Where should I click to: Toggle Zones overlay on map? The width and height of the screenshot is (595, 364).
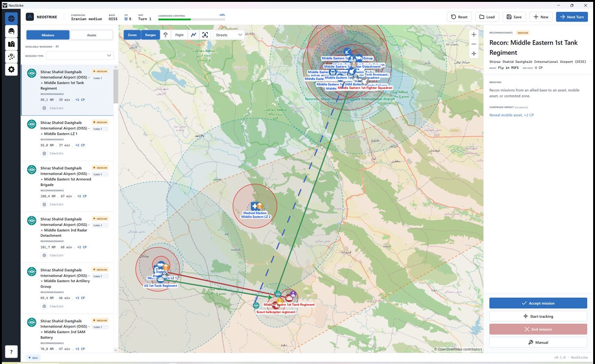pyautogui.click(x=132, y=35)
